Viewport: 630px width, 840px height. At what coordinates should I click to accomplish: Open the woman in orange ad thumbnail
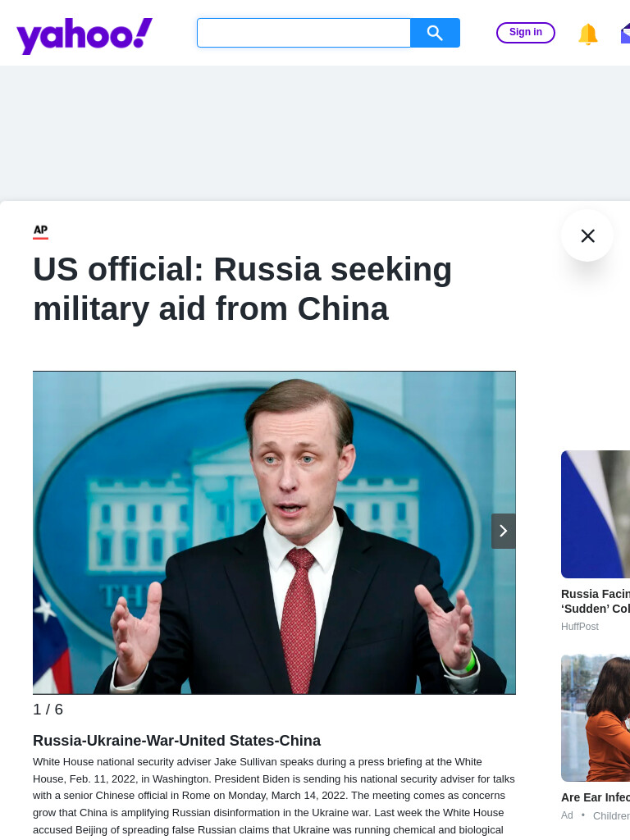[x=596, y=718]
